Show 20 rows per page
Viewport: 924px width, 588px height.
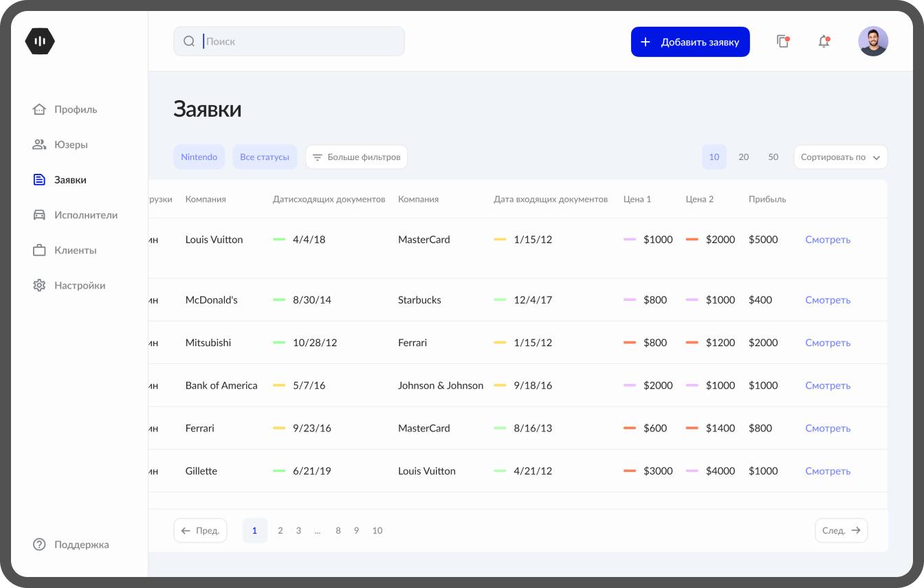point(744,157)
